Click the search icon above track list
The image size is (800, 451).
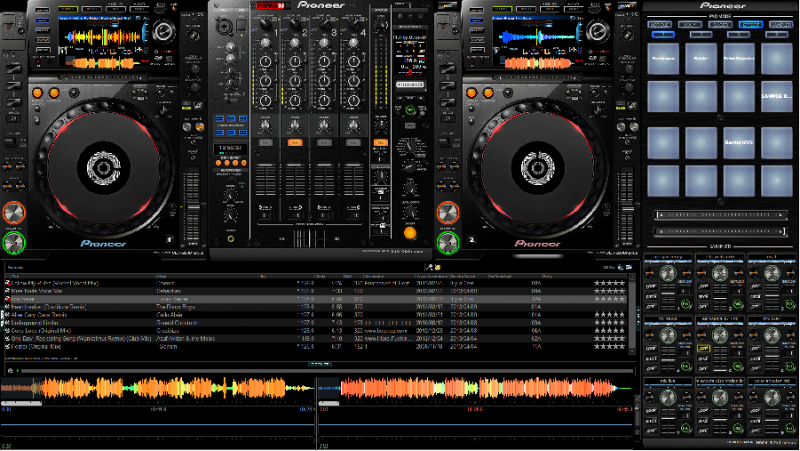429,267
